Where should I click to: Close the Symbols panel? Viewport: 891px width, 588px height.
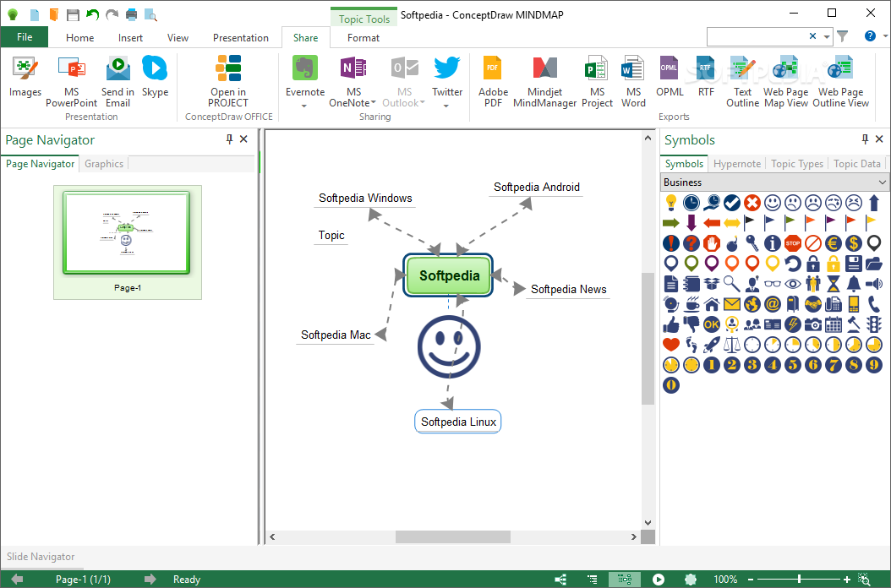click(x=879, y=139)
